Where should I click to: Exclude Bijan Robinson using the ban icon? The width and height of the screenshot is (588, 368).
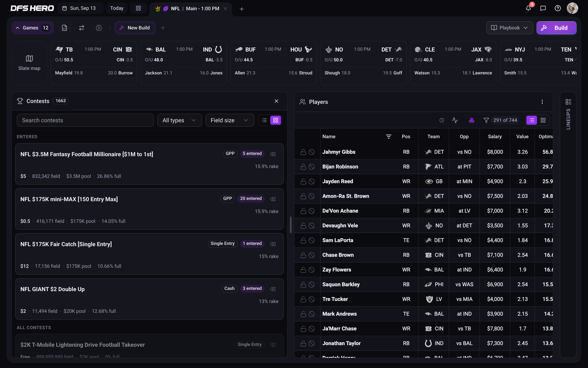(x=312, y=167)
